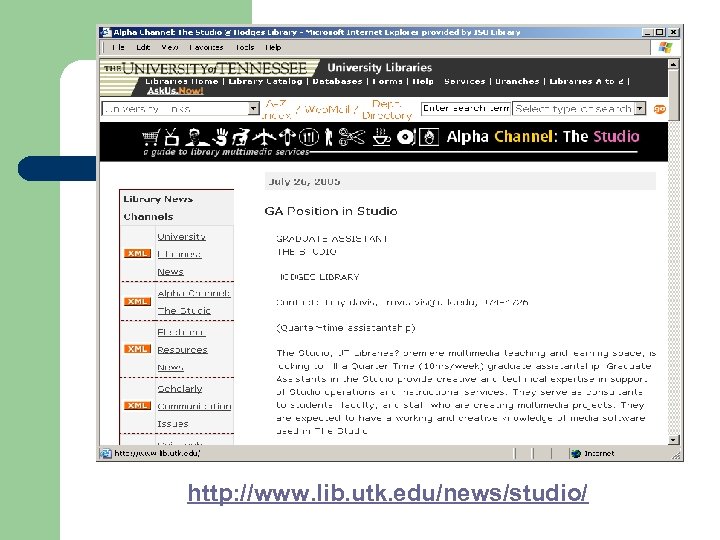Click the GA Position in Studio heading
Screen dimensions: 720x540
pos(331,211)
